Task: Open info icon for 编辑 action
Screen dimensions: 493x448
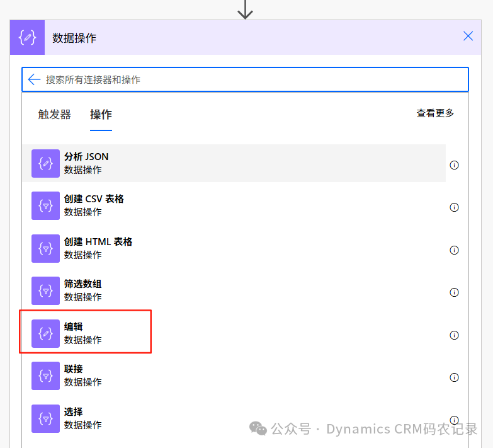Action: pyautogui.click(x=454, y=335)
